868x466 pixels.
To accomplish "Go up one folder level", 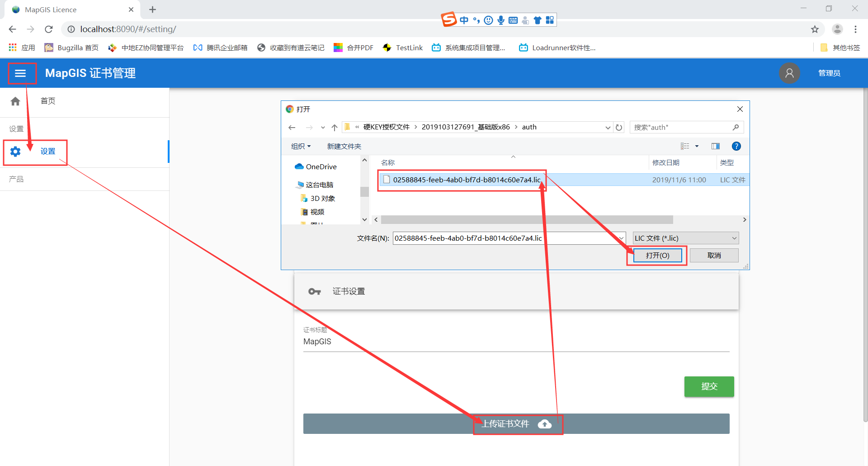I will tap(335, 128).
